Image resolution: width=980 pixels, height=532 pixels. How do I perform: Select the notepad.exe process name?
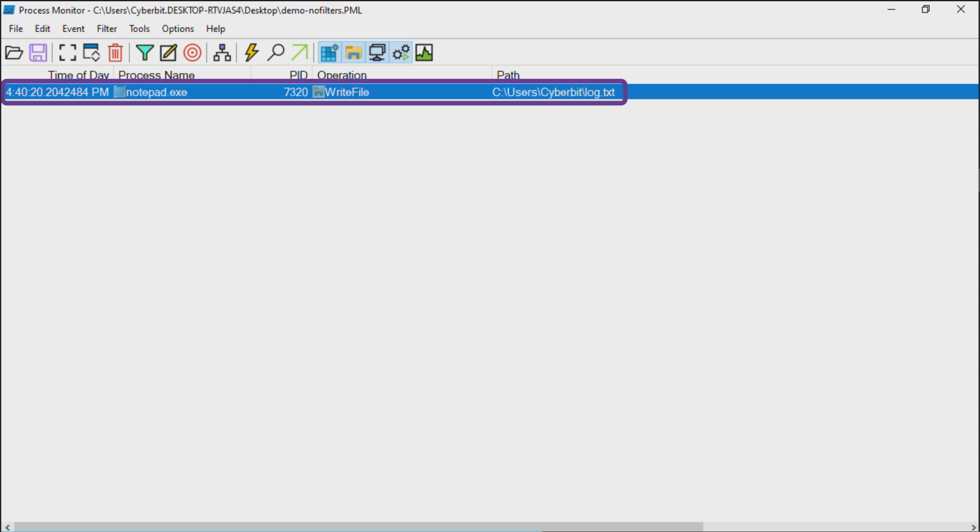click(x=157, y=92)
